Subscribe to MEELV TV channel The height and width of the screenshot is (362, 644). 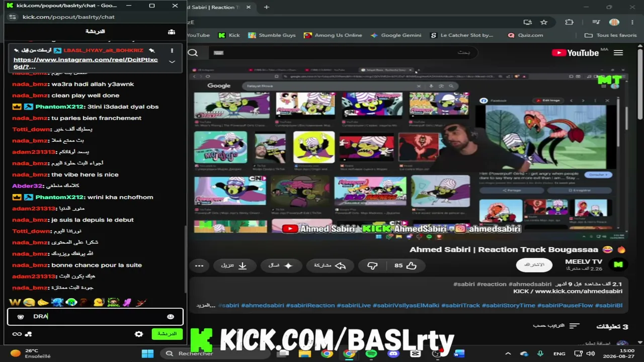[x=534, y=264]
